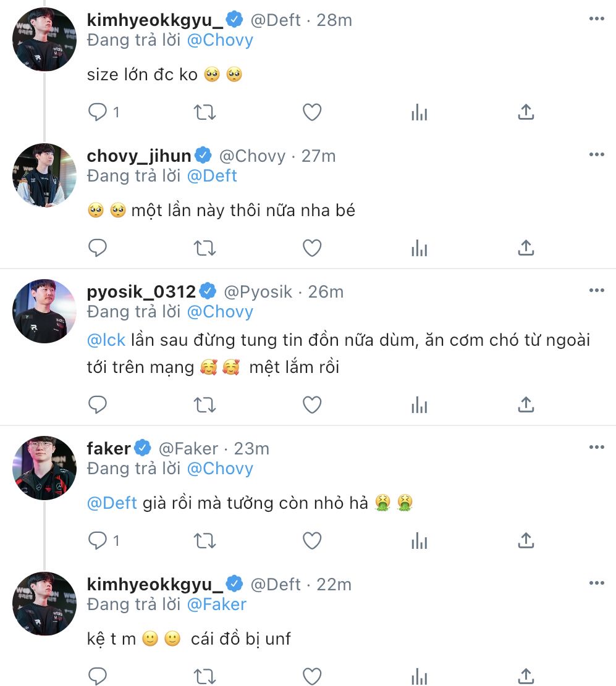This screenshot has width=616, height=686.
Task: Reply to Deft's "size lớn đc ko" tweet
Action: tap(98, 112)
